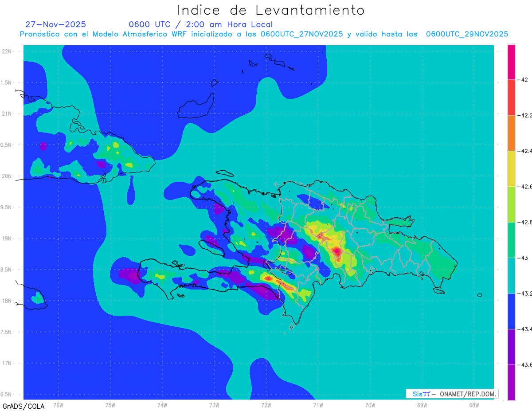Click the orange legend segment between -42.2 and -42.4
532x411 pixels.
tap(511, 133)
